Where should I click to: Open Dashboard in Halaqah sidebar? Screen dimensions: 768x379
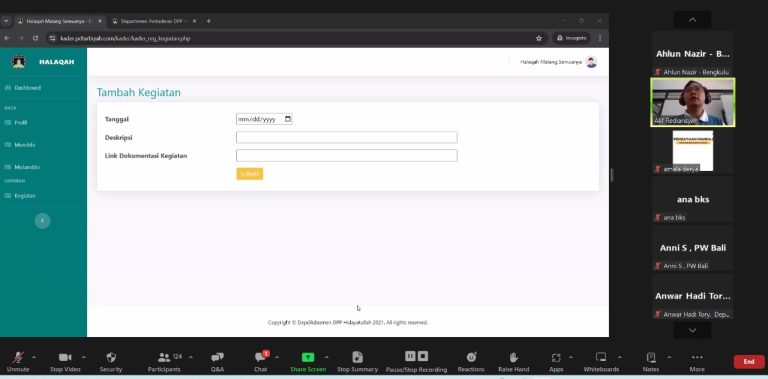pos(23,88)
